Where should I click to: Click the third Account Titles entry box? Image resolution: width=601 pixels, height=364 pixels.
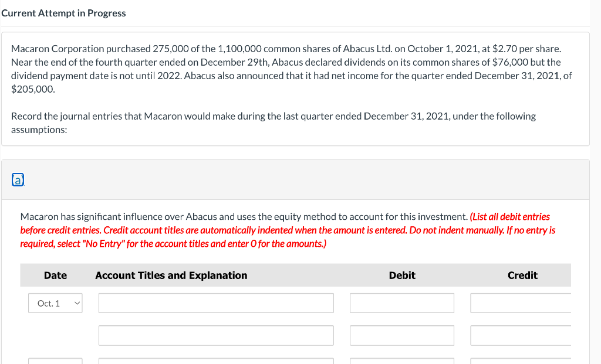point(216,360)
